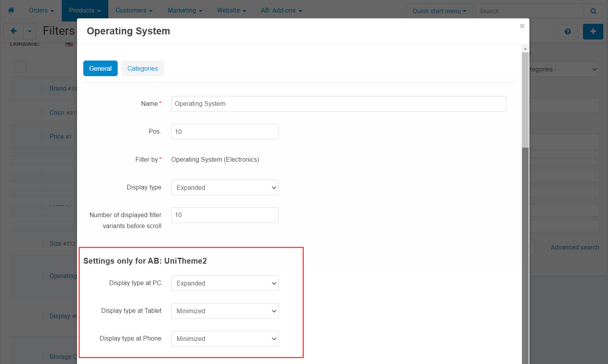Edit number of displayed filter variants field
608x364 pixels.
coord(225,215)
